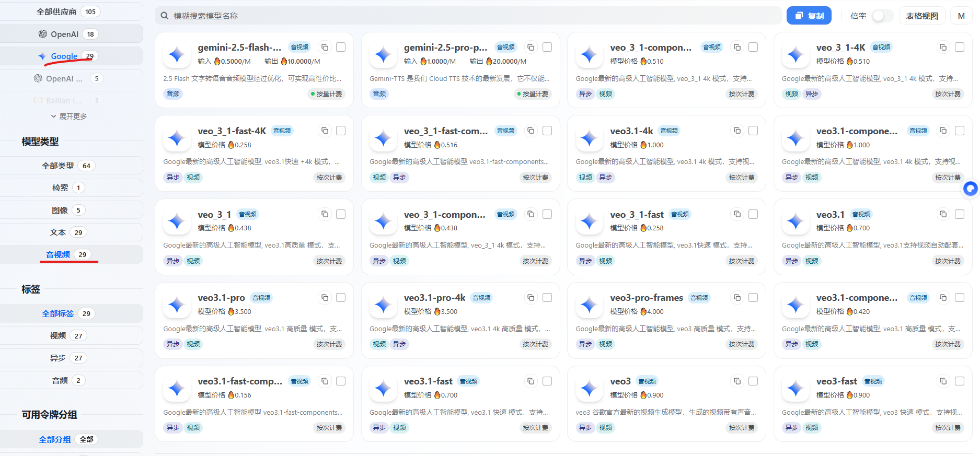Check the veo_3_1 model checkbox

341,214
